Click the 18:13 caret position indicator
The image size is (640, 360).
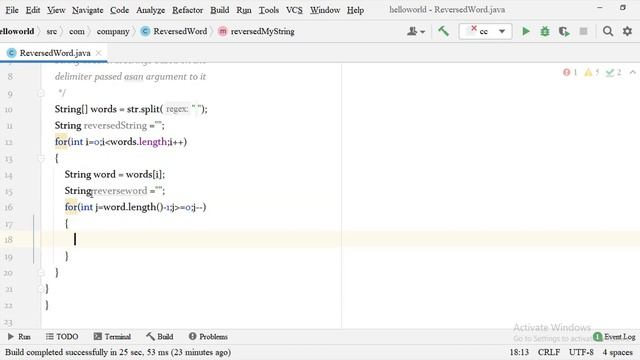coord(519,352)
